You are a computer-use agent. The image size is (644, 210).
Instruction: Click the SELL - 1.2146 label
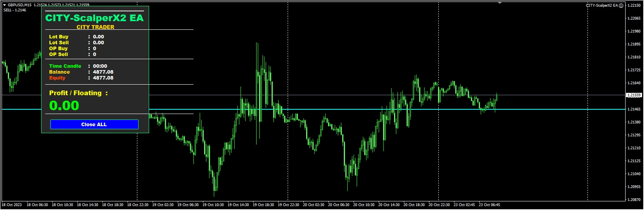coord(15,10)
